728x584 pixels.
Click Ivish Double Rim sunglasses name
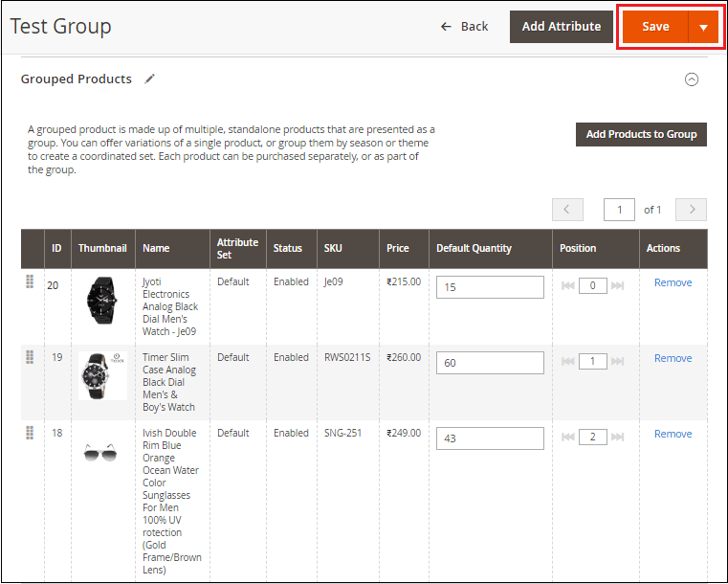click(x=172, y=502)
